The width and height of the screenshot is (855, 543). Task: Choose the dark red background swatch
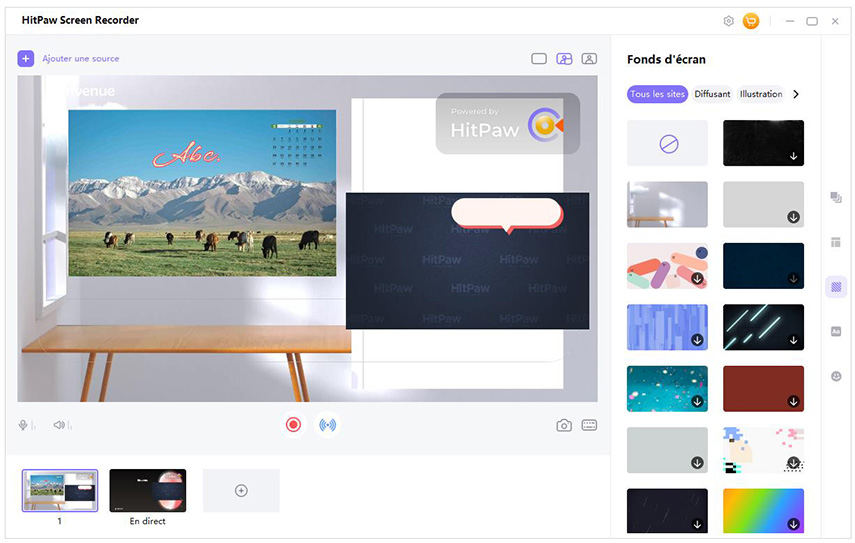pos(763,388)
